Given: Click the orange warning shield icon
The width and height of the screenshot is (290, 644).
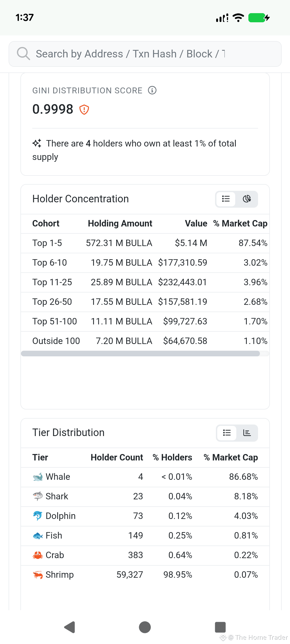Looking at the screenshot, I should coord(84,109).
